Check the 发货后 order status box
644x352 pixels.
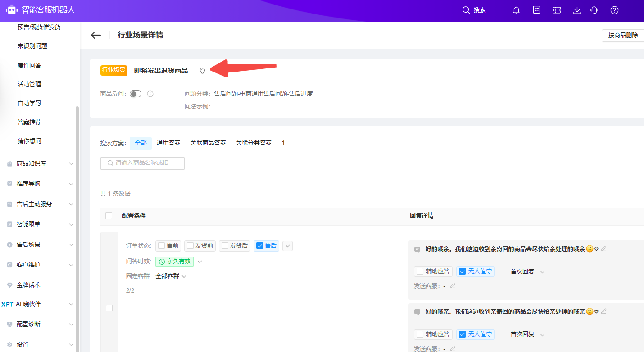click(x=225, y=246)
